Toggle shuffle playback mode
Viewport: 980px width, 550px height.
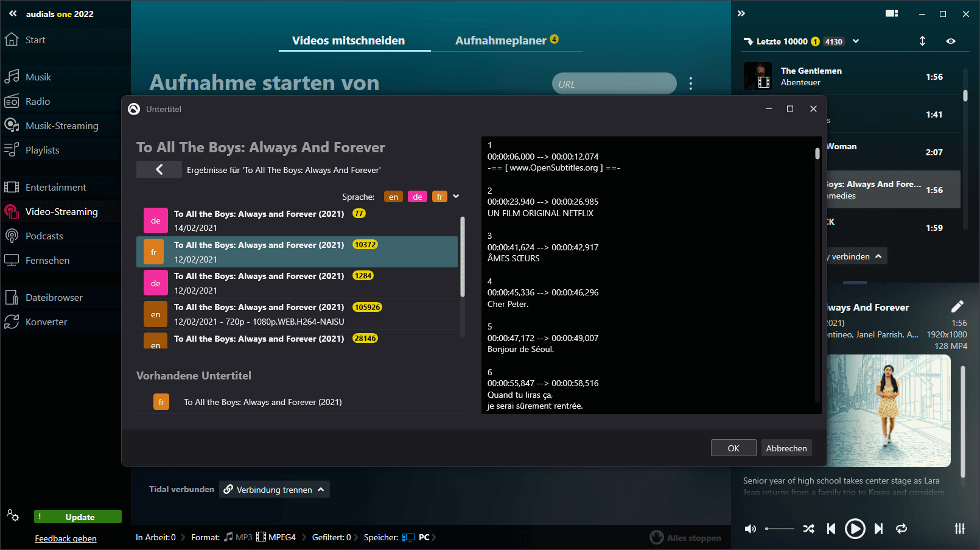pyautogui.click(x=808, y=529)
